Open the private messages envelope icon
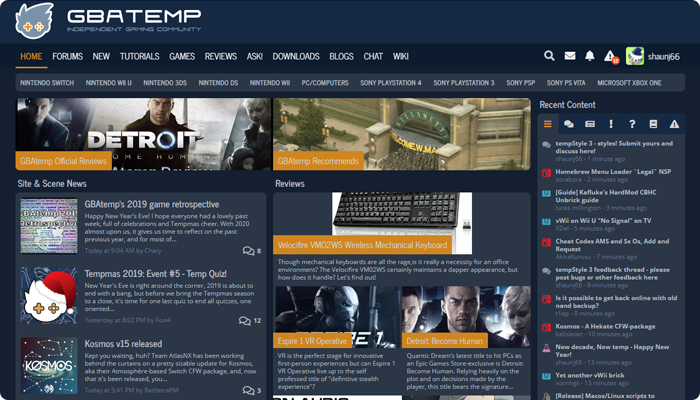This screenshot has height=400, width=700. [x=570, y=56]
